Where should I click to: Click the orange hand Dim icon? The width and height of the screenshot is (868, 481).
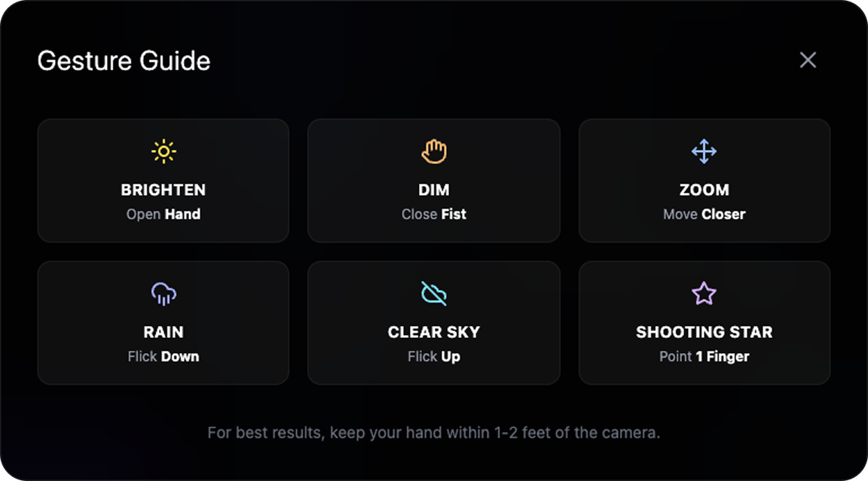tap(434, 151)
